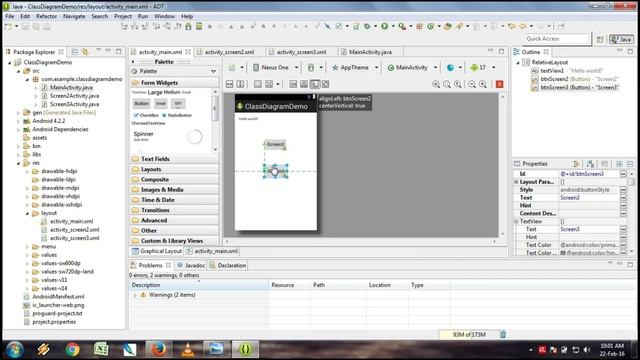Select the Button widget in palette

pos(142,104)
